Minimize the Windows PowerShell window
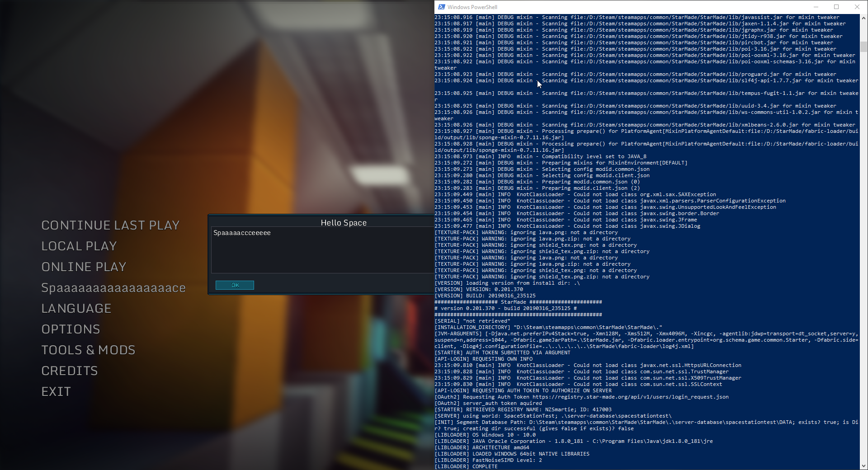The image size is (868, 470). [816, 7]
